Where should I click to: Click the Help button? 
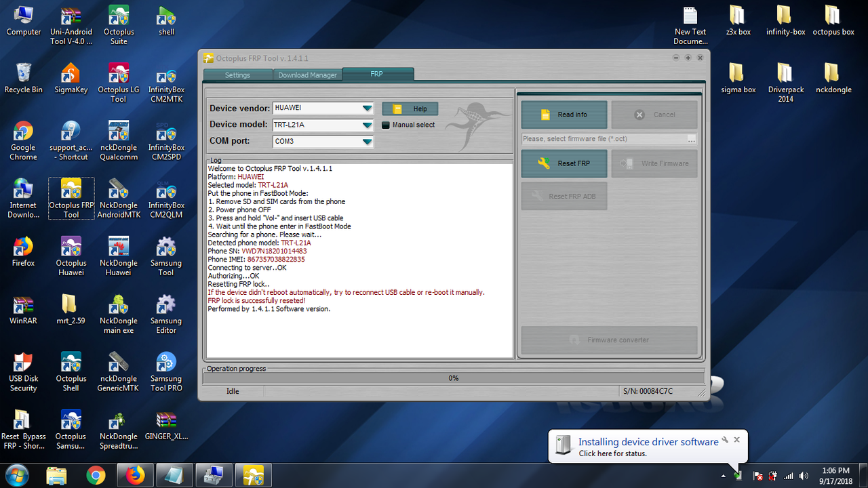coord(410,108)
